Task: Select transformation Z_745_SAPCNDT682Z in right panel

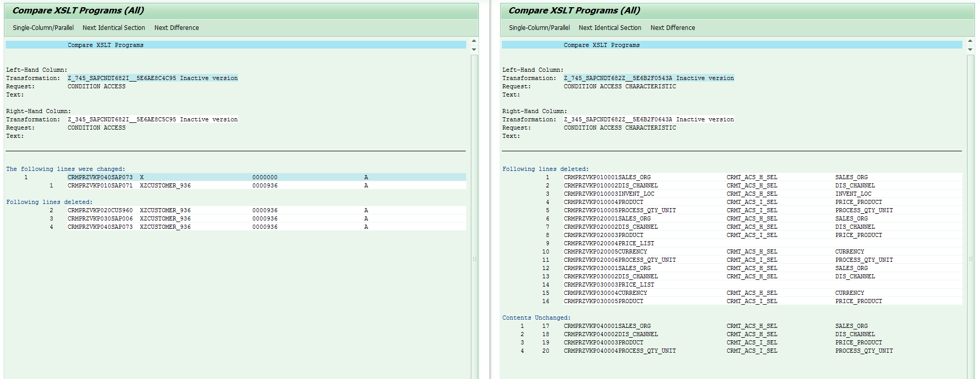Action: coord(649,78)
